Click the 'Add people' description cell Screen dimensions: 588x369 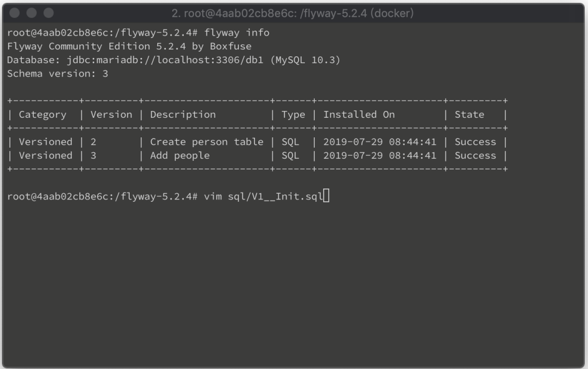[180, 156]
